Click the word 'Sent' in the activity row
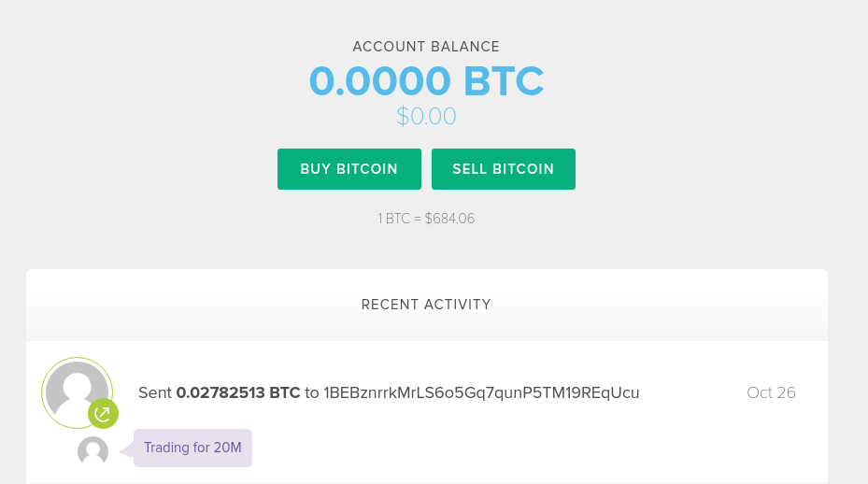The height and width of the screenshot is (484, 868). point(155,392)
